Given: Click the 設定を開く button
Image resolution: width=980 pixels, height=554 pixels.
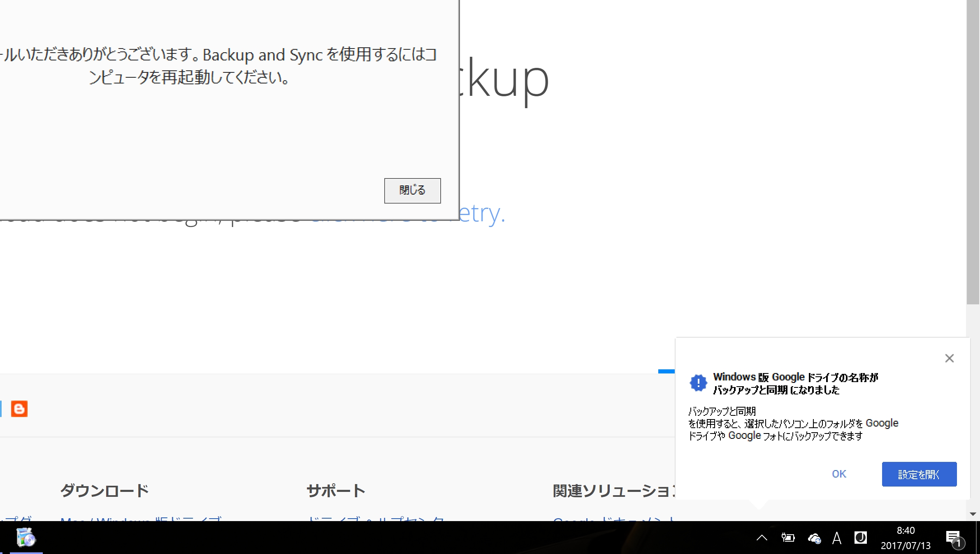Looking at the screenshot, I should click(919, 474).
